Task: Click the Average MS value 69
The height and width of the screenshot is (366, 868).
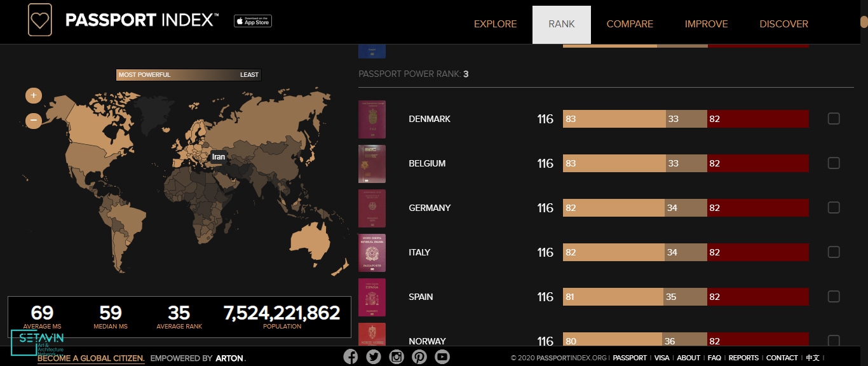Action: point(42,313)
